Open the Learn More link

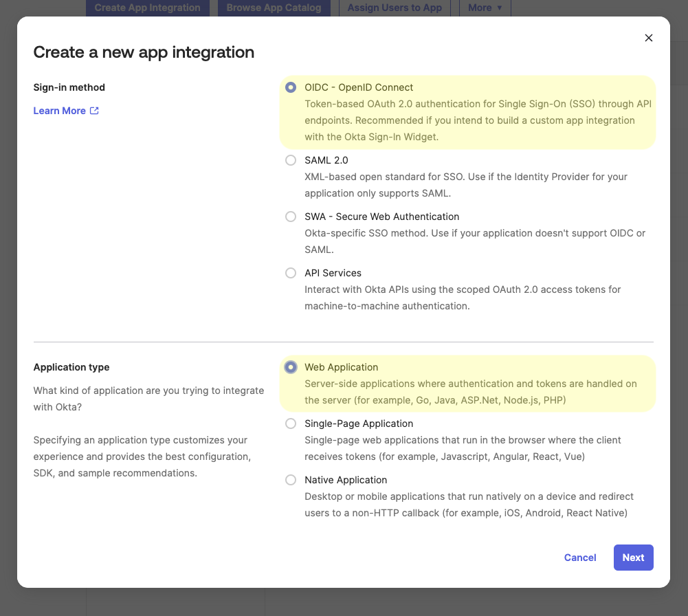click(59, 111)
